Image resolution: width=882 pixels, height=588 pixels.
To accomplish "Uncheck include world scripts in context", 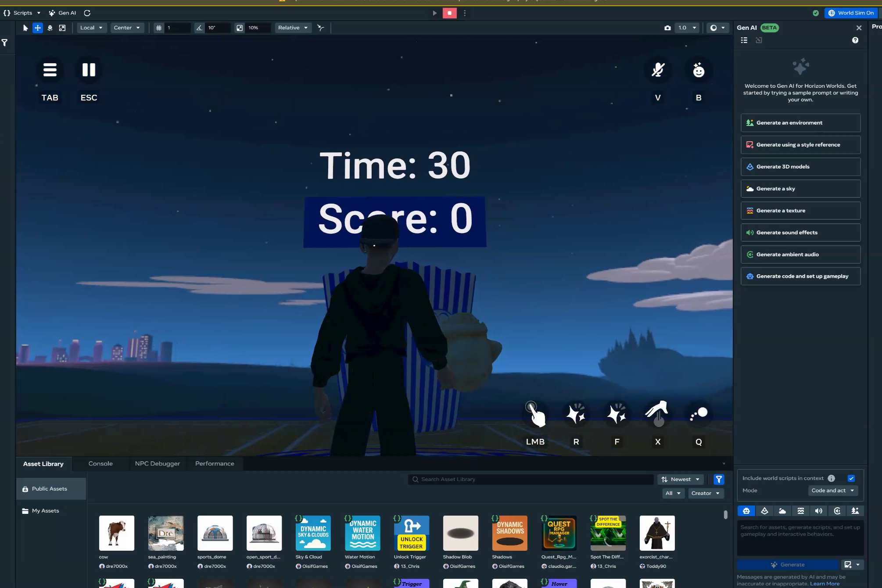I will [x=851, y=478].
